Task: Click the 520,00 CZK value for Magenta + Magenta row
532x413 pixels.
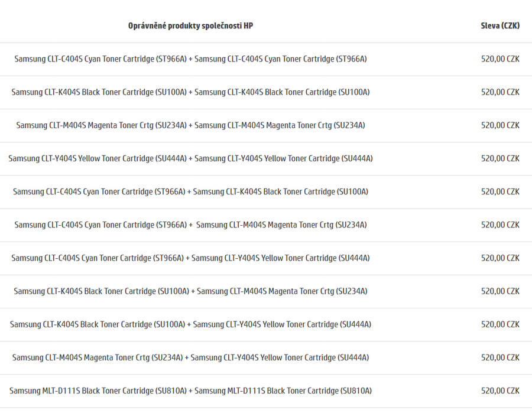Action: tap(500, 125)
